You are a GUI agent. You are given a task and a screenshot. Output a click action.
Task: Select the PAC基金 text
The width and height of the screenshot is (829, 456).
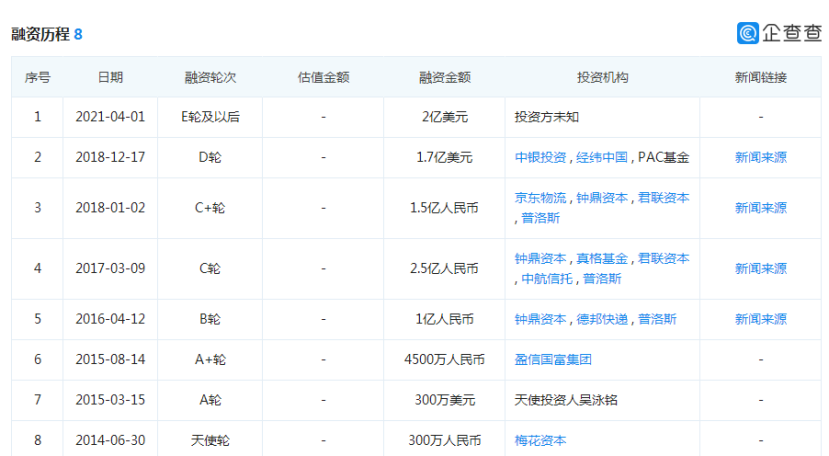(x=664, y=157)
